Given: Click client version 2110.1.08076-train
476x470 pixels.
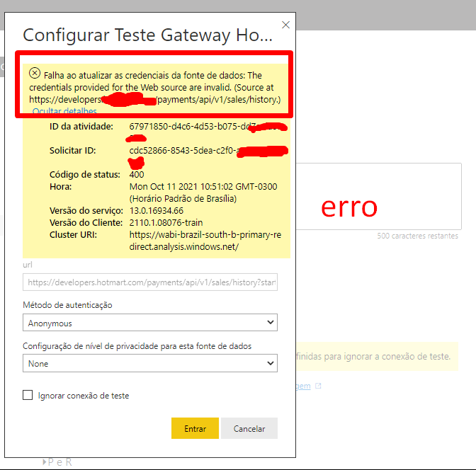Looking at the screenshot, I should tap(166, 223).
